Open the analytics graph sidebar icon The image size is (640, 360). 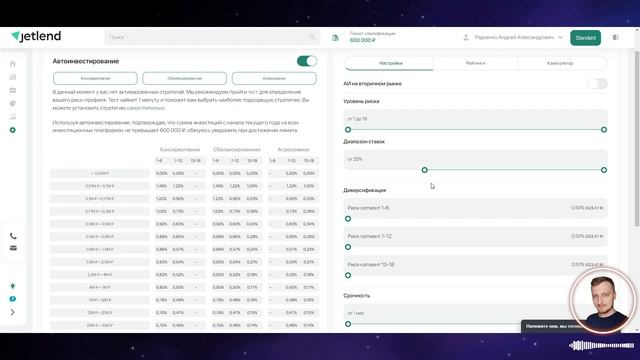click(13, 117)
